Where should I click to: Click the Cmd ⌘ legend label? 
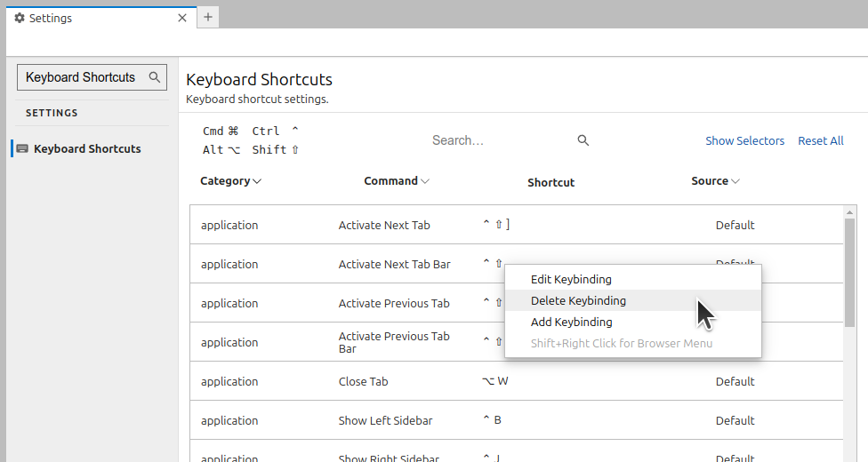click(x=221, y=131)
